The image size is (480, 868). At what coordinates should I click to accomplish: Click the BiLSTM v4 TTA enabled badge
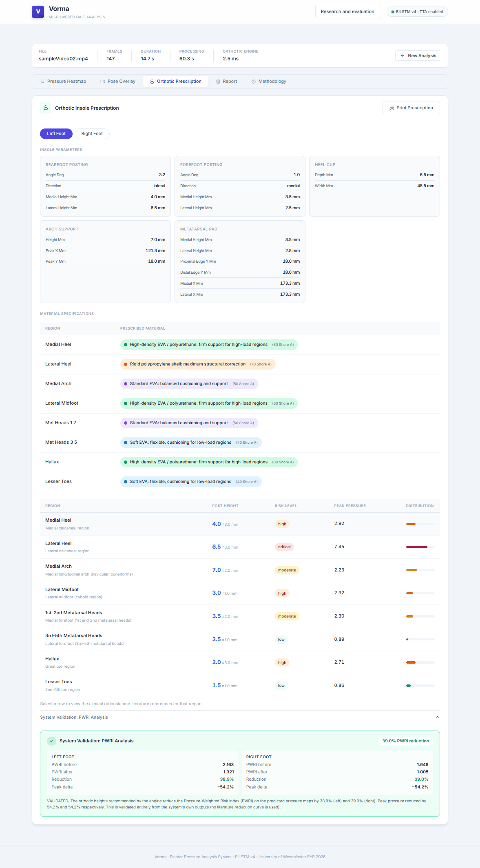417,12
